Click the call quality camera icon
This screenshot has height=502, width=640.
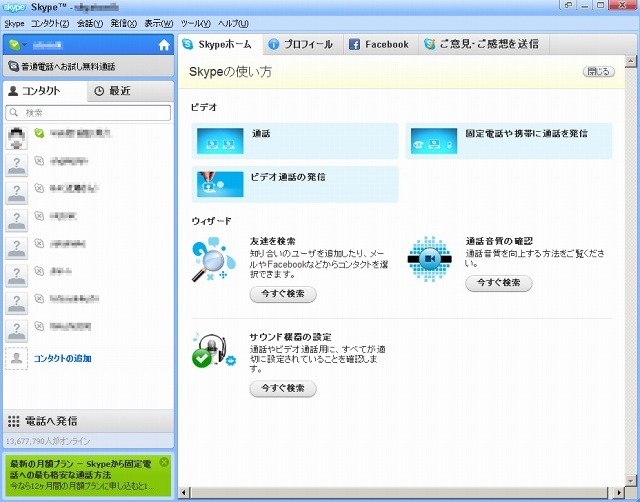[429, 259]
